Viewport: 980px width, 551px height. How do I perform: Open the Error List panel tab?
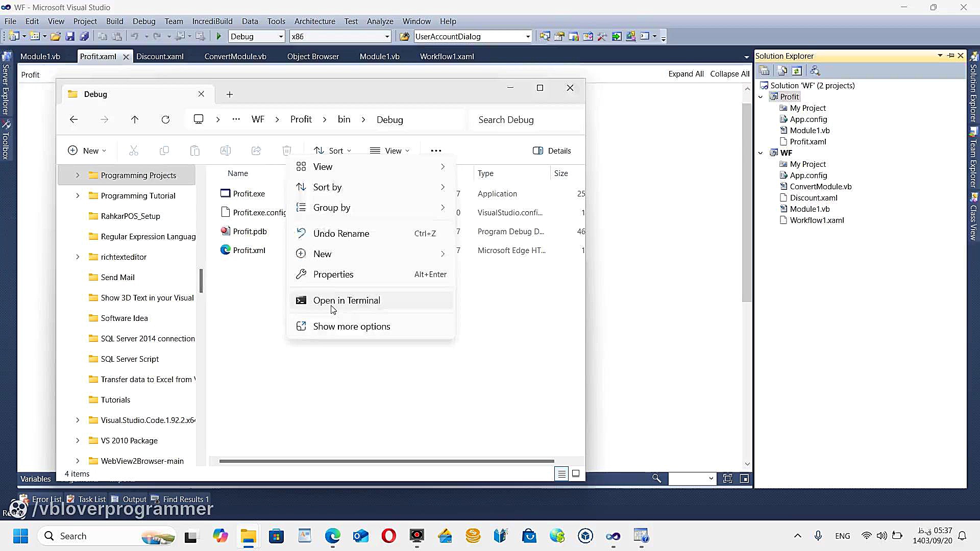click(41, 499)
